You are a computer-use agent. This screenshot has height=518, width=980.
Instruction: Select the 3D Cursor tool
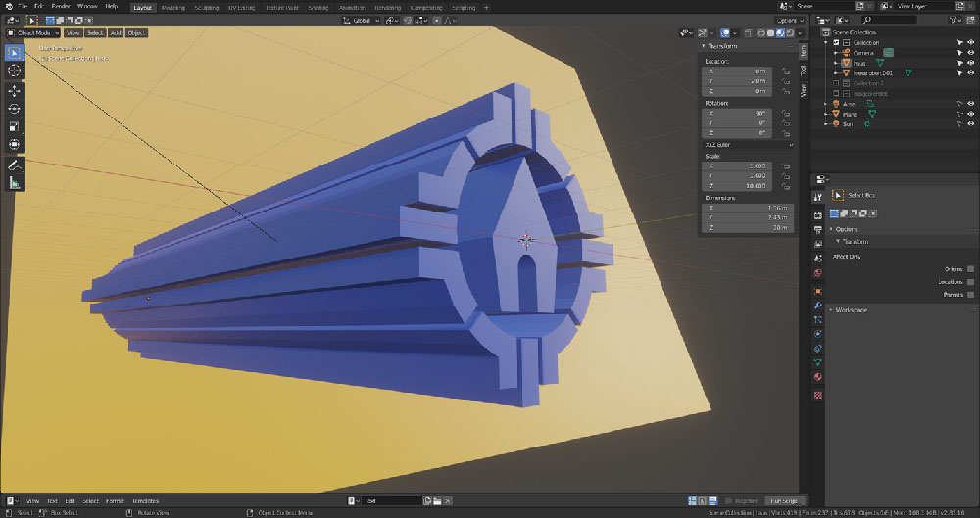15,71
